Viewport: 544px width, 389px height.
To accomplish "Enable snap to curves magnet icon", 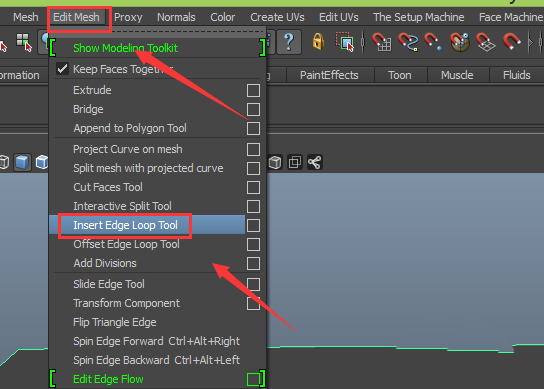I will [408, 42].
